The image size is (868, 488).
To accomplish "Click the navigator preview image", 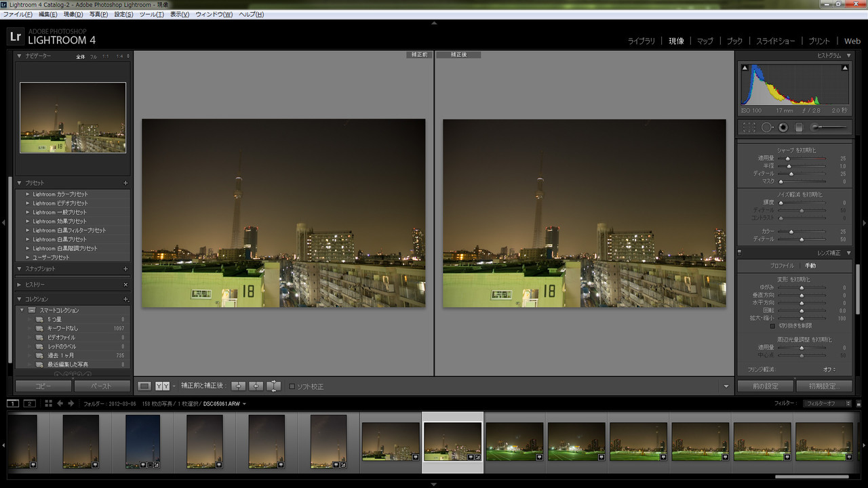I will pyautogui.click(x=73, y=117).
